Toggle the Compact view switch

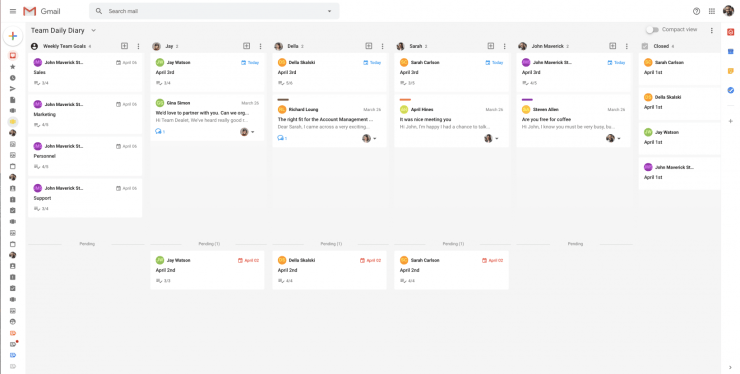tap(652, 30)
